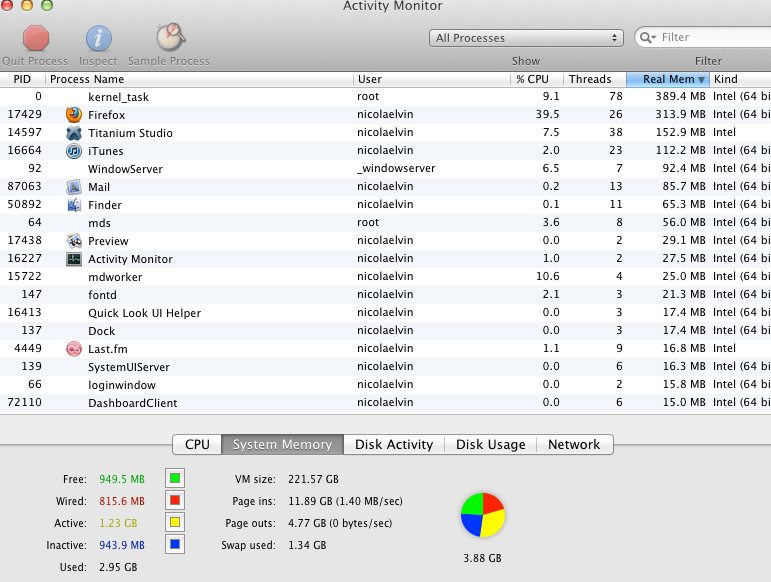Viewport: 771px width, 582px height.
Task: Select the mdworker process row
Action: pos(386,277)
